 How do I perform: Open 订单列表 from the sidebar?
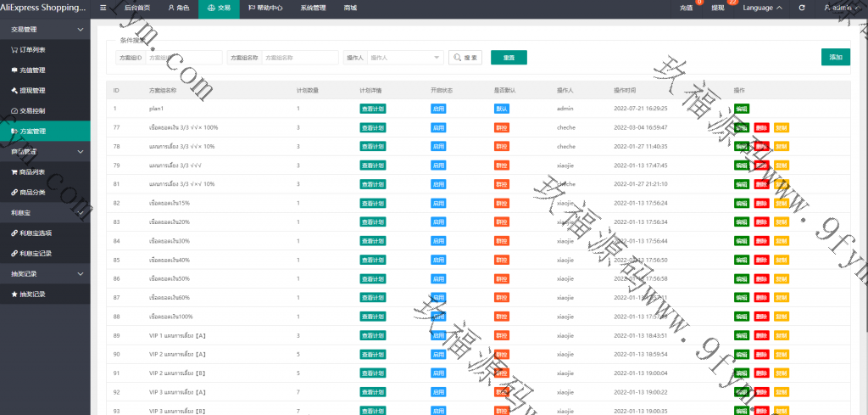coord(32,49)
